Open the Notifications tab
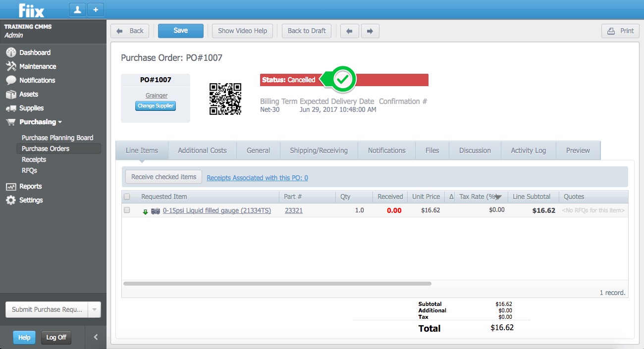Image resolution: width=644 pixels, height=349 pixels. click(x=386, y=150)
